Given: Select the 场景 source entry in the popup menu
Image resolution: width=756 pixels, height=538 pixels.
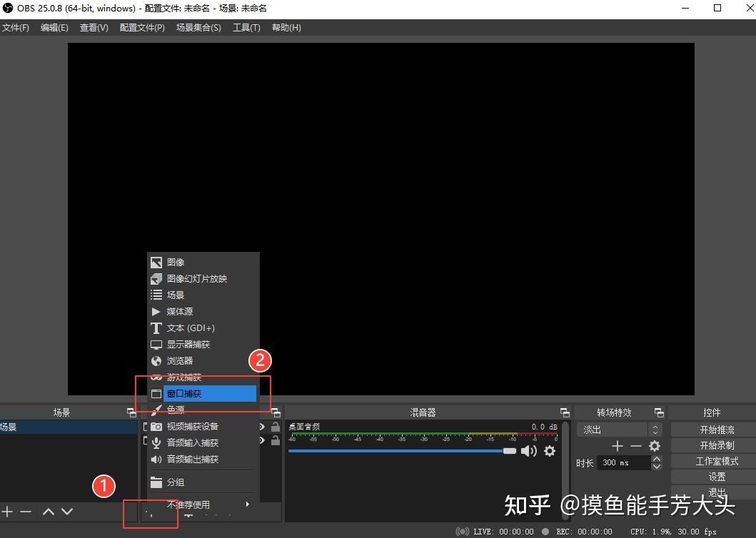Looking at the screenshot, I should tap(203, 295).
